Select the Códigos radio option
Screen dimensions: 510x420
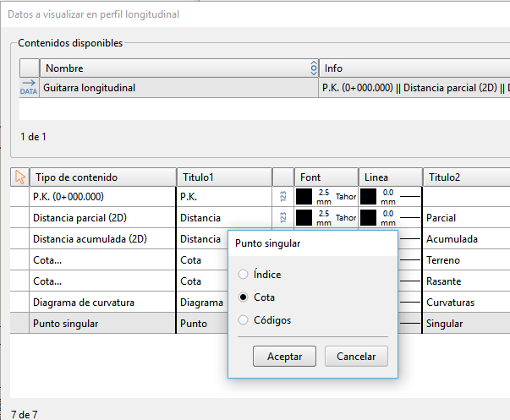point(243,320)
